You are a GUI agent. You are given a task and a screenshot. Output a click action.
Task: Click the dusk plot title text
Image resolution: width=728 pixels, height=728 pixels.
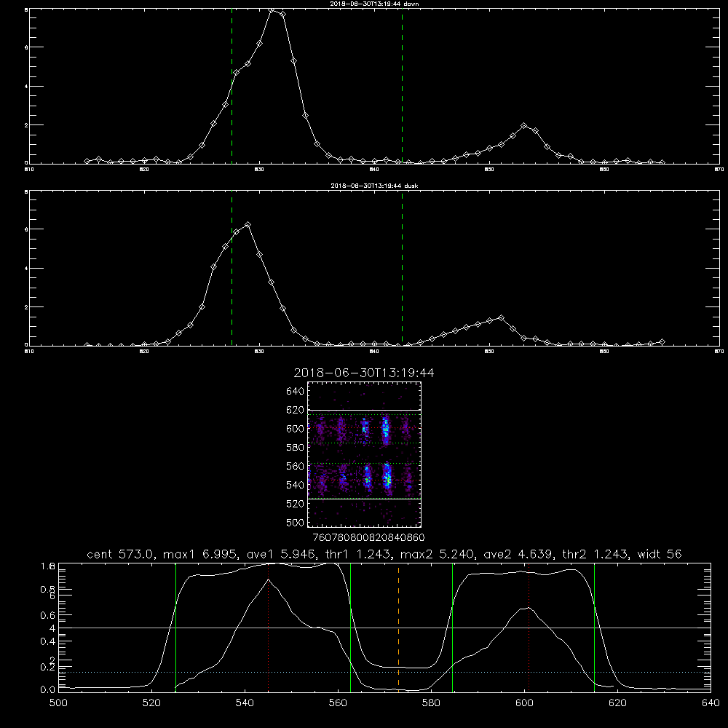374,186
